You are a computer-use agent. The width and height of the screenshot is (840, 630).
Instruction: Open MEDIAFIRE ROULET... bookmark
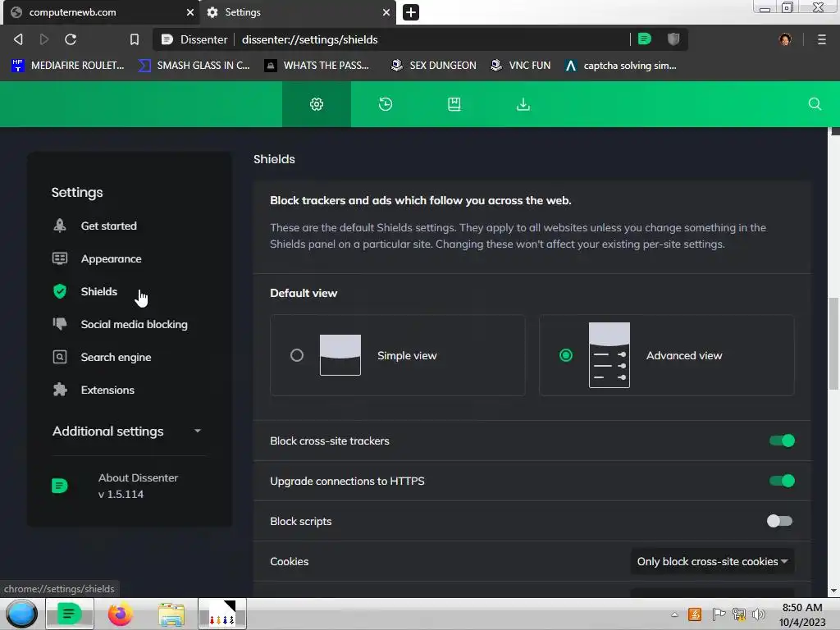pos(67,66)
